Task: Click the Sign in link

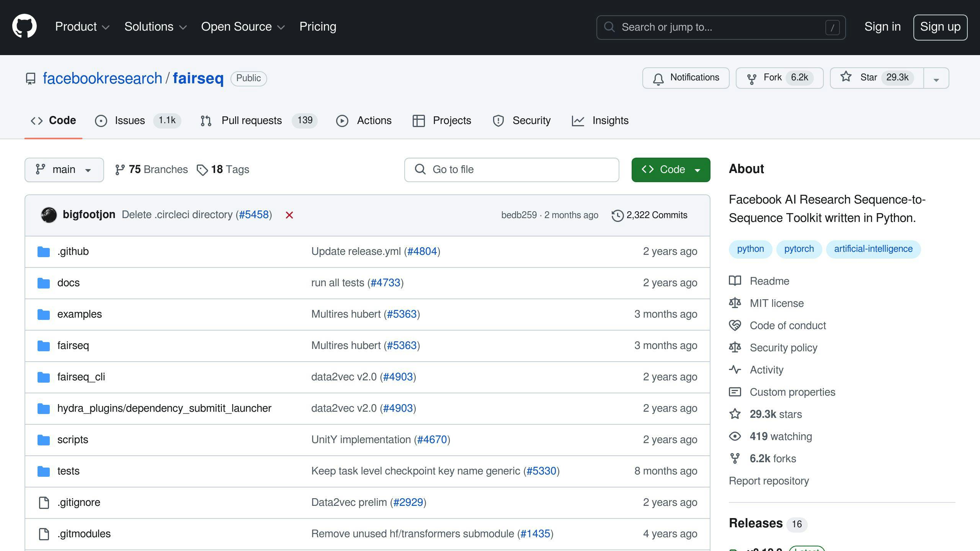Action: [882, 27]
